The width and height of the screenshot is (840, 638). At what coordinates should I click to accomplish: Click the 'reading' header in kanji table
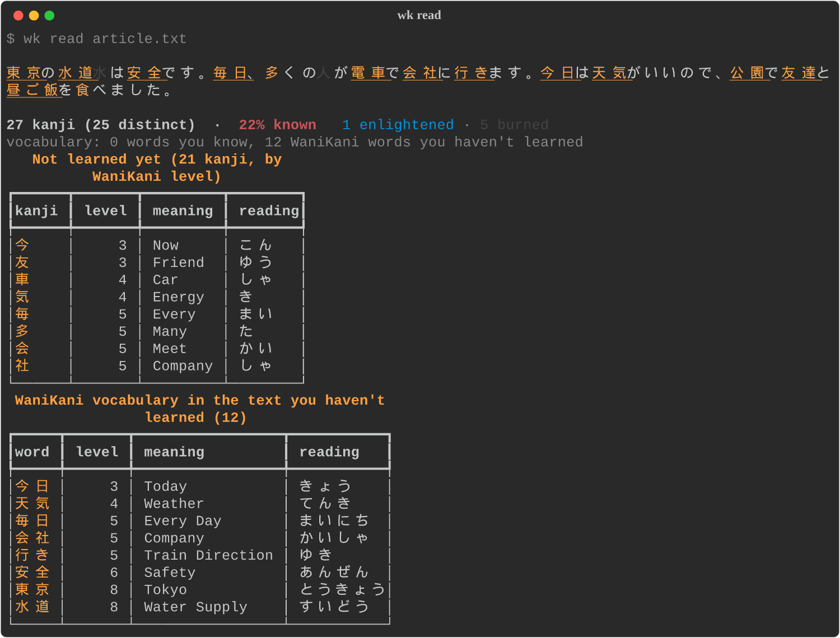[x=269, y=211]
